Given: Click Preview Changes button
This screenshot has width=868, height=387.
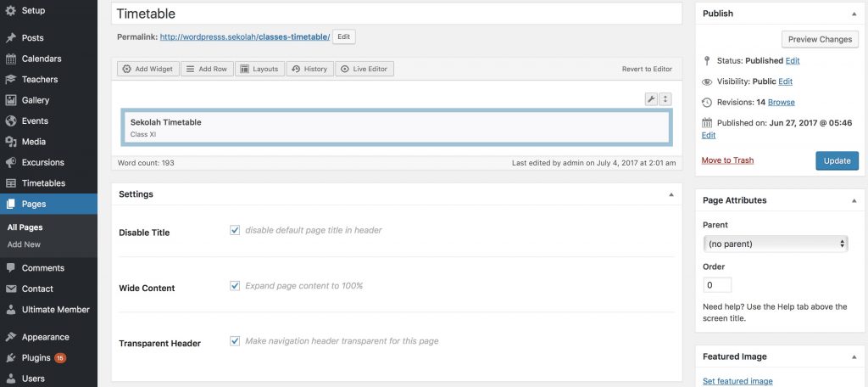Looking at the screenshot, I should coord(820,39).
